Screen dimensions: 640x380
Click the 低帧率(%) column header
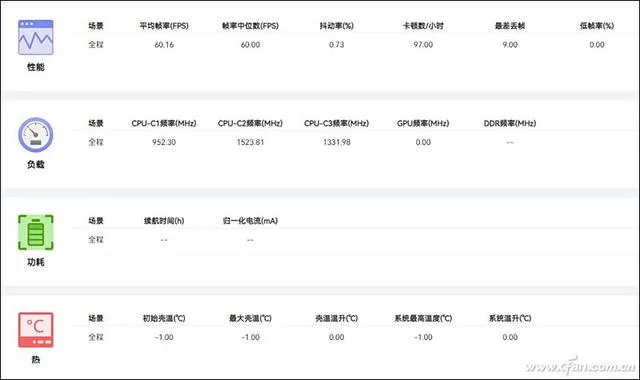(x=597, y=26)
